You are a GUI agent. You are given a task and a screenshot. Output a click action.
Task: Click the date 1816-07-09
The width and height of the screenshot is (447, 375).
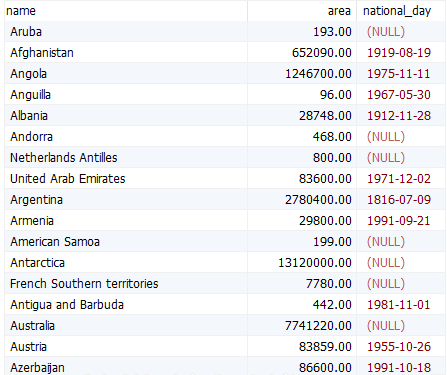tap(399, 200)
